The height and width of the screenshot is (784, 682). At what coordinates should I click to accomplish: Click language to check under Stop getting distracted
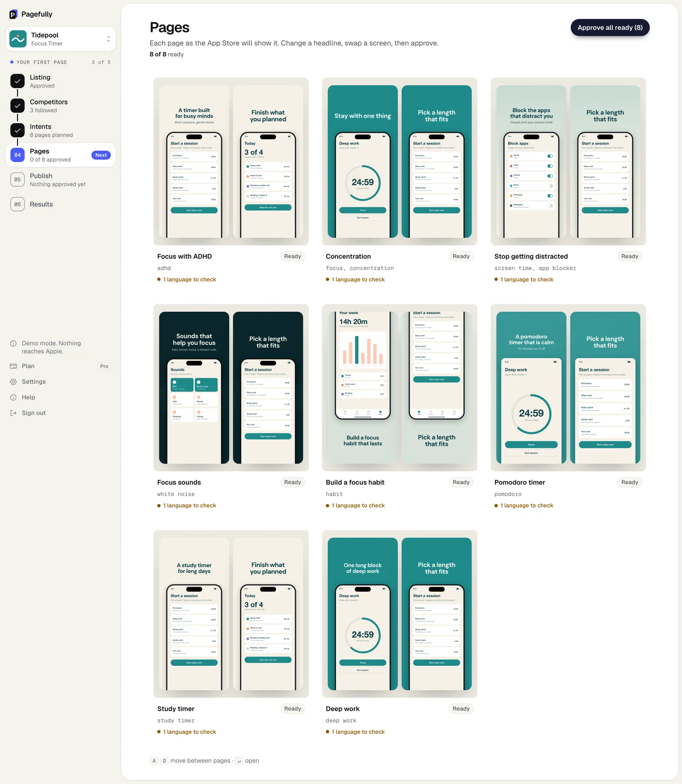(x=524, y=279)
